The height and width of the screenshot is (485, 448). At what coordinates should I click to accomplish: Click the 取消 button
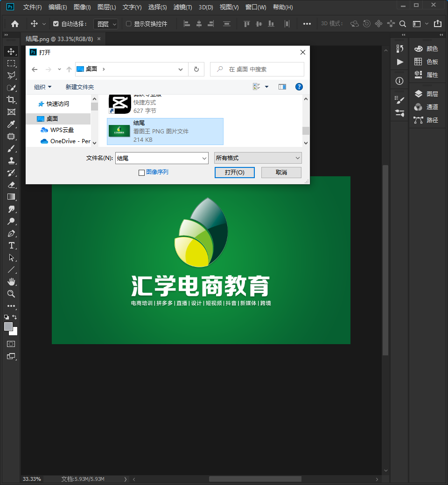(281, 173)
